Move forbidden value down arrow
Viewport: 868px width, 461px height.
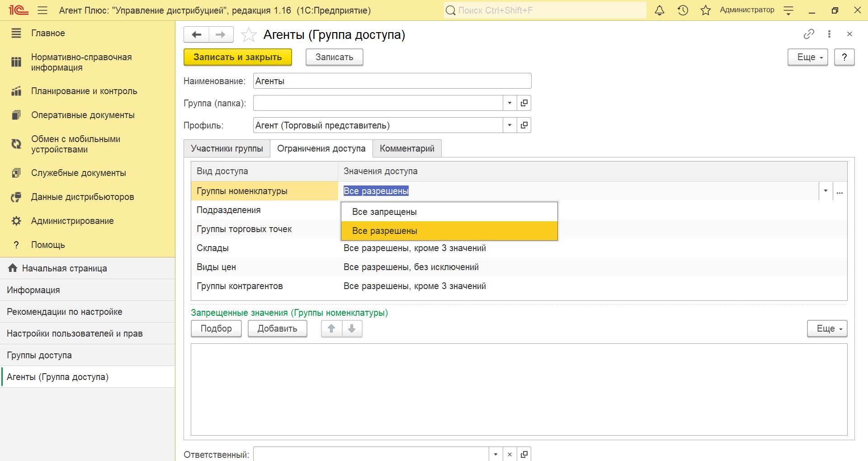(x=352, y=329)
